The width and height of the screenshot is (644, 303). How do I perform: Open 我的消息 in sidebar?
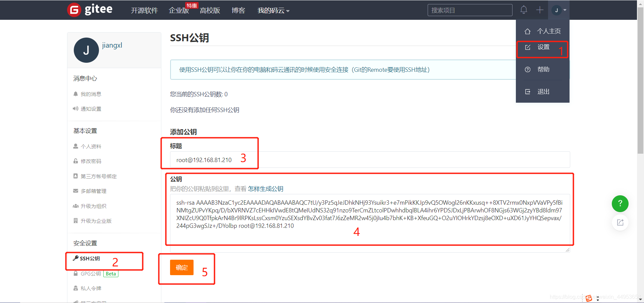coord(91,94)
